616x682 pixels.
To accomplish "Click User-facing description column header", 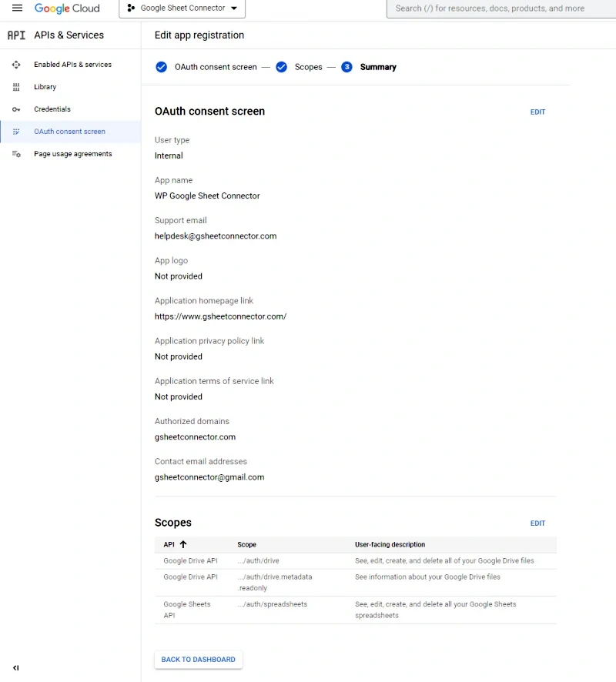I will pos(390,544).
